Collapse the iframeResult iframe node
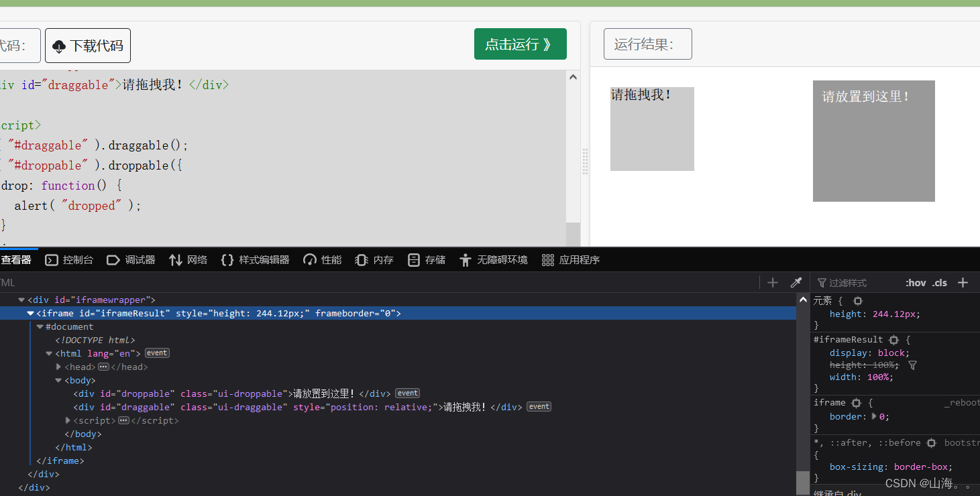 30,313
